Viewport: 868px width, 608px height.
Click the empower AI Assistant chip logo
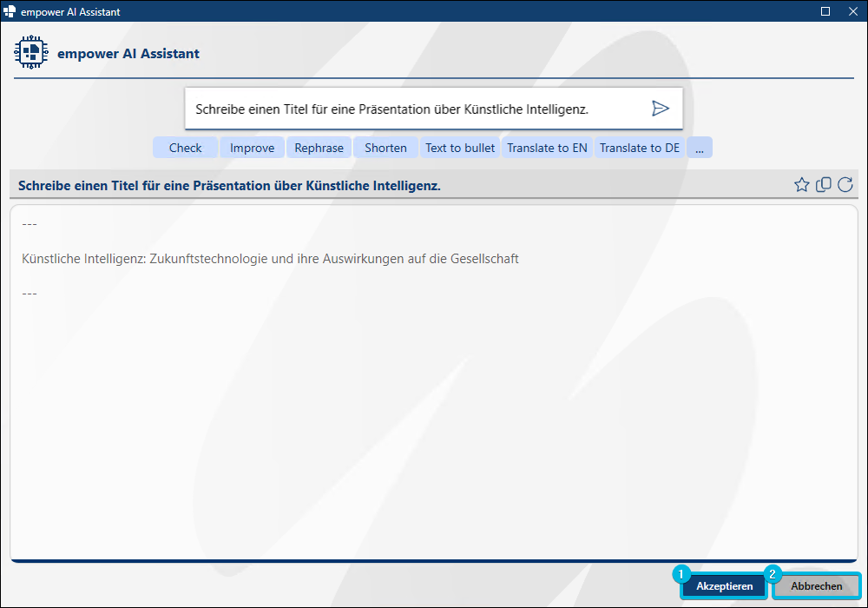[31, 53]
